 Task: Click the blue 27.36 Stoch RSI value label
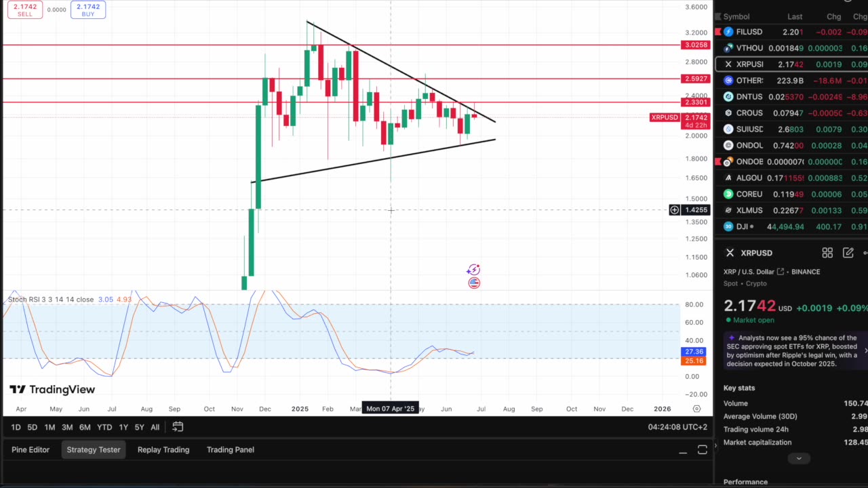coord(694,352)
